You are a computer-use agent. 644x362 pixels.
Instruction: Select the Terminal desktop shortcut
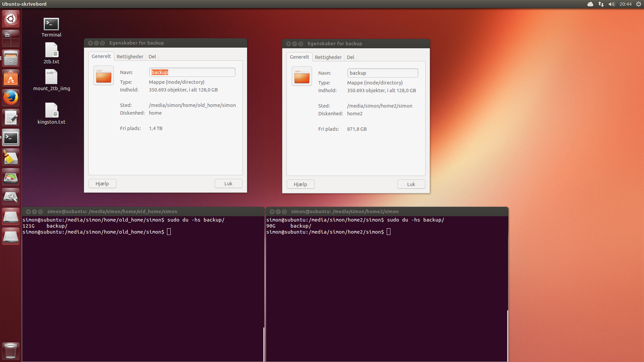tap(51, 27)
